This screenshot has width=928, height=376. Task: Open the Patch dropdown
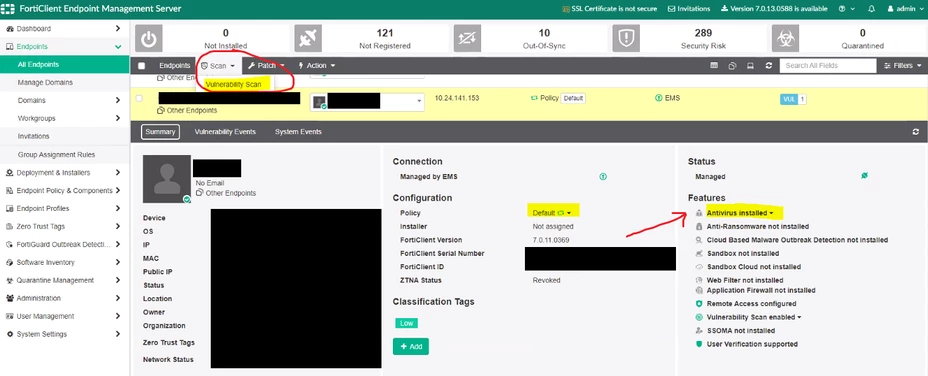tap(266, 66)
